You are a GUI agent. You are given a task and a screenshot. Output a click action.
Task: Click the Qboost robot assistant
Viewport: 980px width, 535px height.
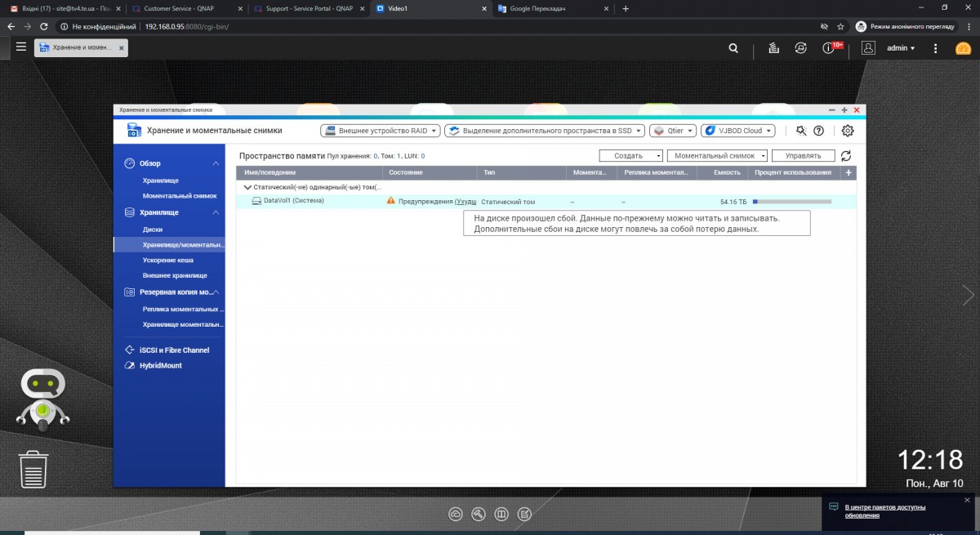42,399
